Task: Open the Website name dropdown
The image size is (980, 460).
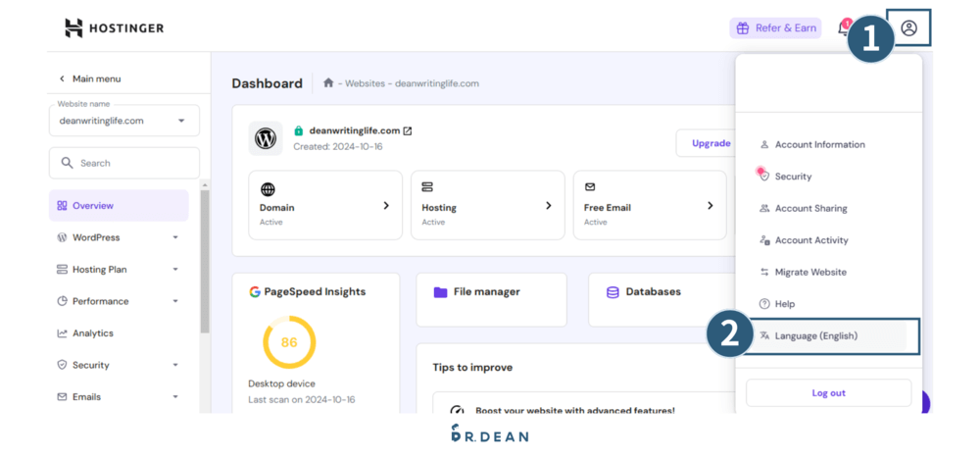Action: click(124, 121)
